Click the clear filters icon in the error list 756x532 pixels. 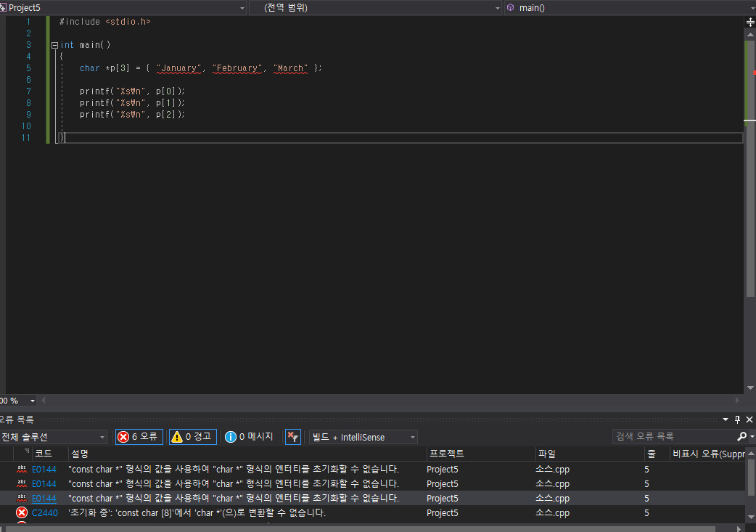(x=293, y=437)
